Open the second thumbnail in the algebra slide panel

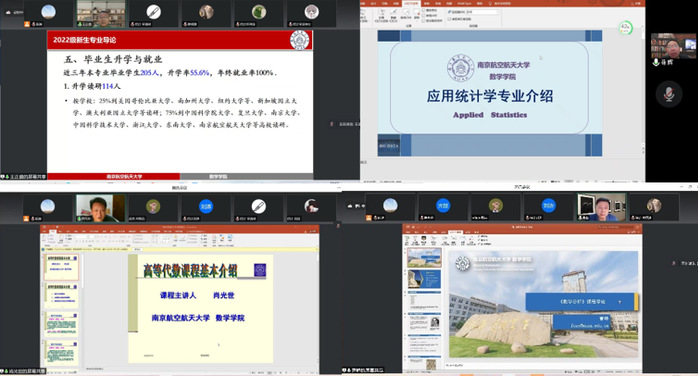click(62, 296)
